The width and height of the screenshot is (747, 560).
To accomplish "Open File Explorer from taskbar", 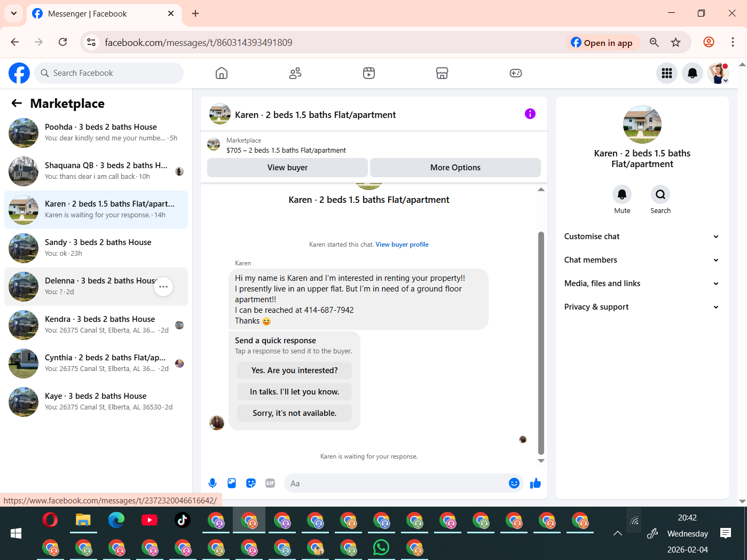I will (x=83, y=519).
